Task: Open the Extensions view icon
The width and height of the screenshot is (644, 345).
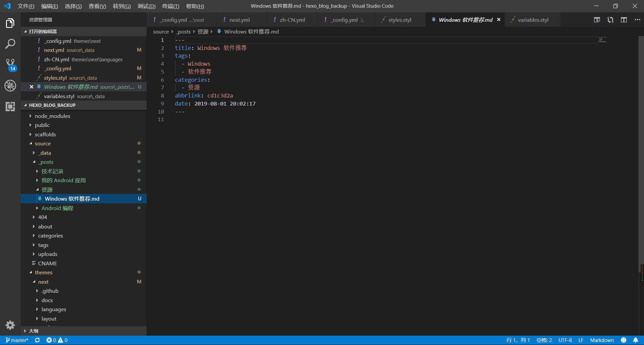Action: [x=10, y=107]
